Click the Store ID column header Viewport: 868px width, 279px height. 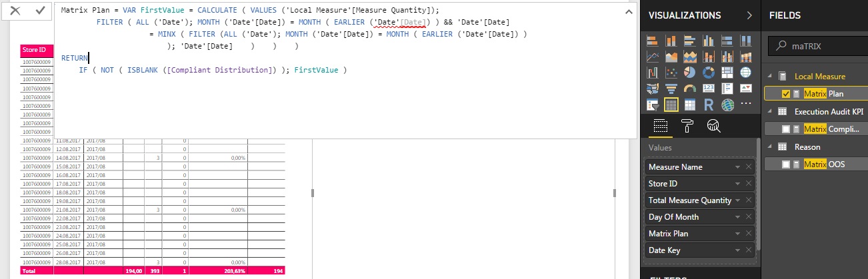(35, 49)
